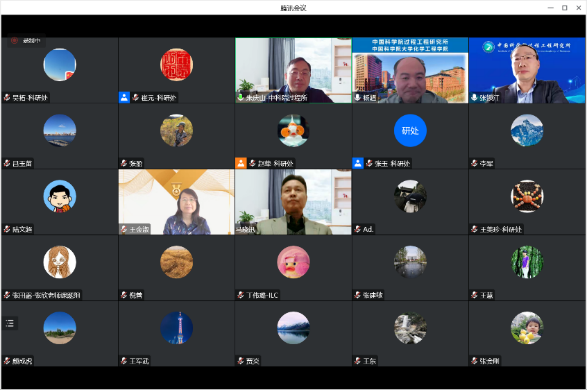Select the blue 研处 avatar
587x390 pixels.
click(410, 131)
